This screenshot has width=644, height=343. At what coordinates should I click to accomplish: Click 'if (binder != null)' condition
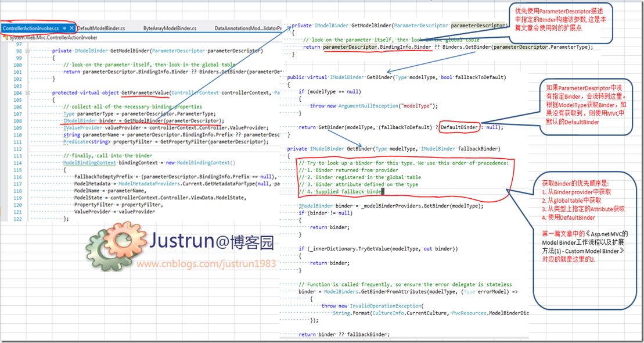coord(326,213)
